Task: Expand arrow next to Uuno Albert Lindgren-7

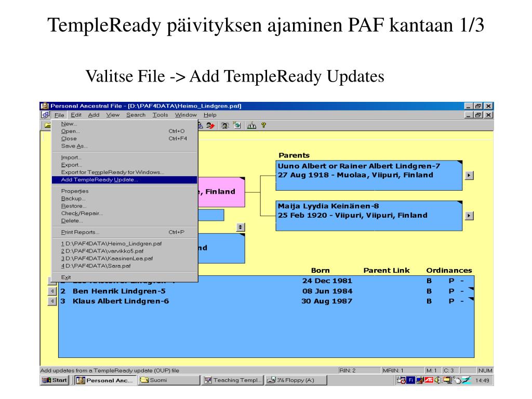Action: [x=469, y=176]
